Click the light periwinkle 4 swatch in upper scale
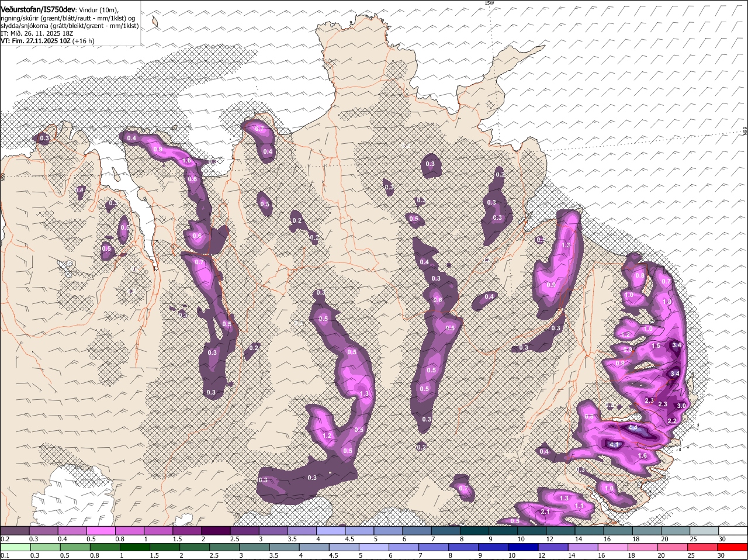 pos(330,531)
